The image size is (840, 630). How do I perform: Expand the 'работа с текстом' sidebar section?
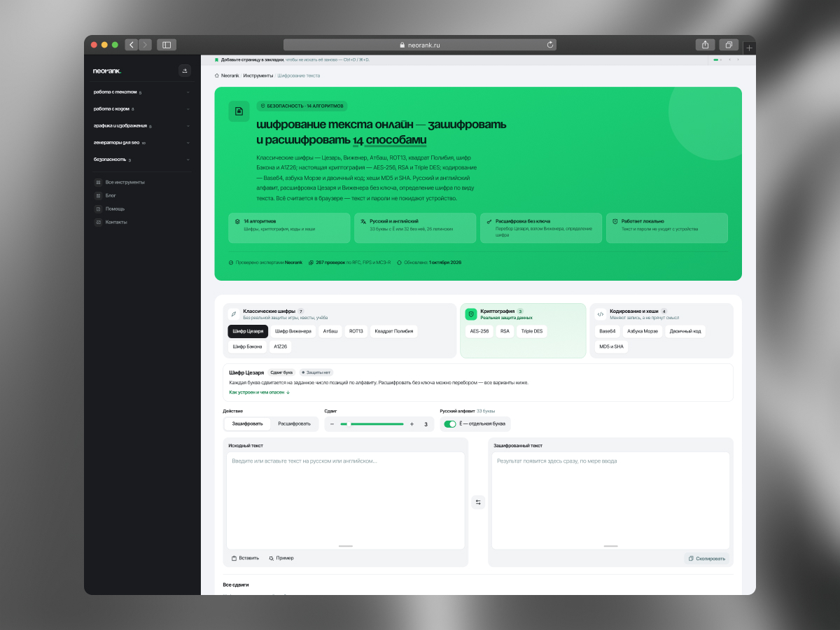point(142,92)
